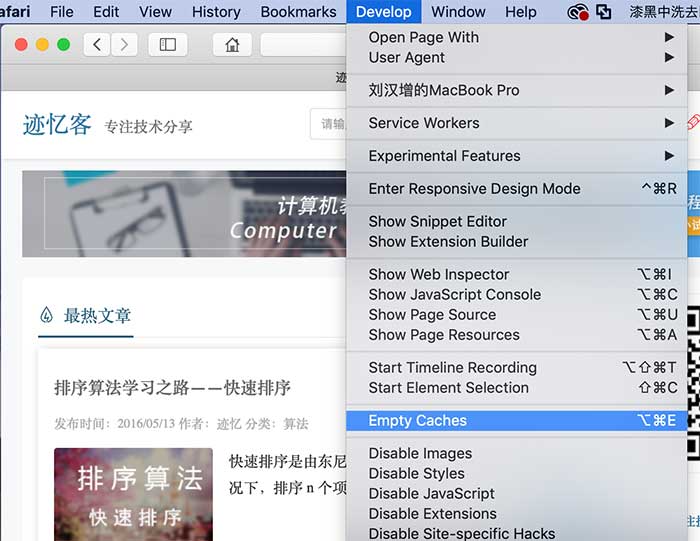This screenshot has width=700, height=541.
Task: Click the author link 迹忆
Action: (x=229, y=424)
